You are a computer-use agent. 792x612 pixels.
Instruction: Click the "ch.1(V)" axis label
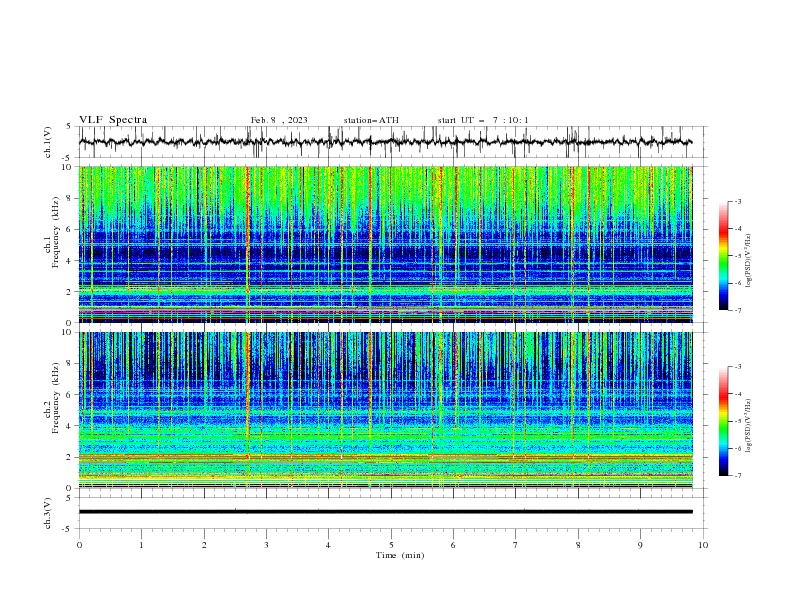click(x=48, y=142)
